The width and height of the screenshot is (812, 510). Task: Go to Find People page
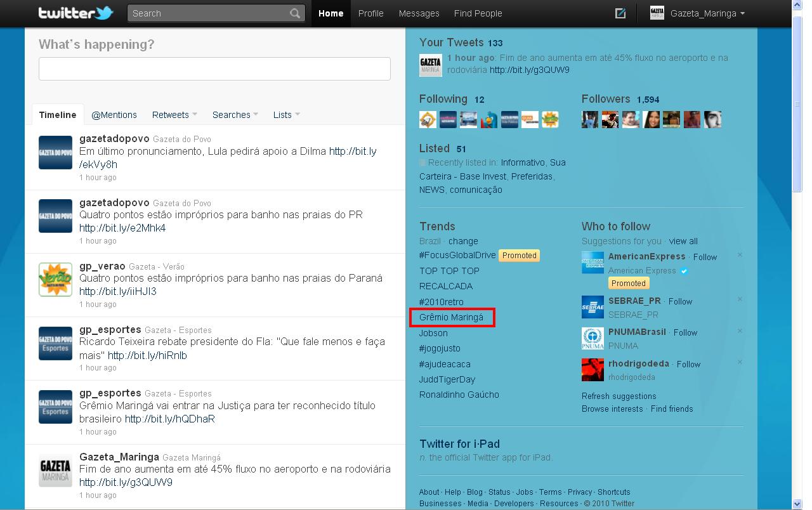pyautogui.click(x=478, y=13)
